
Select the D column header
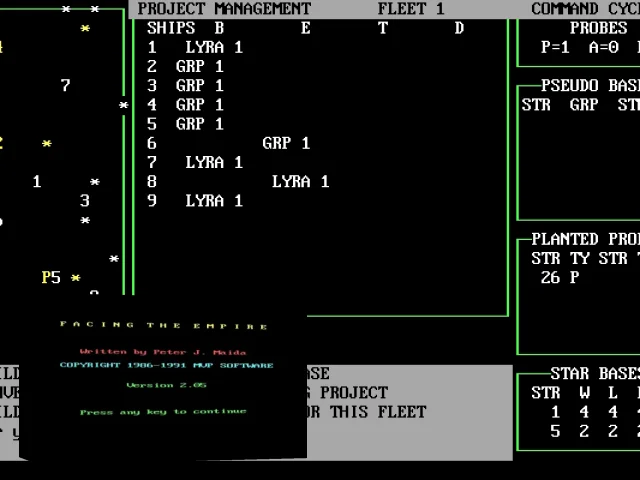point(459,28)
